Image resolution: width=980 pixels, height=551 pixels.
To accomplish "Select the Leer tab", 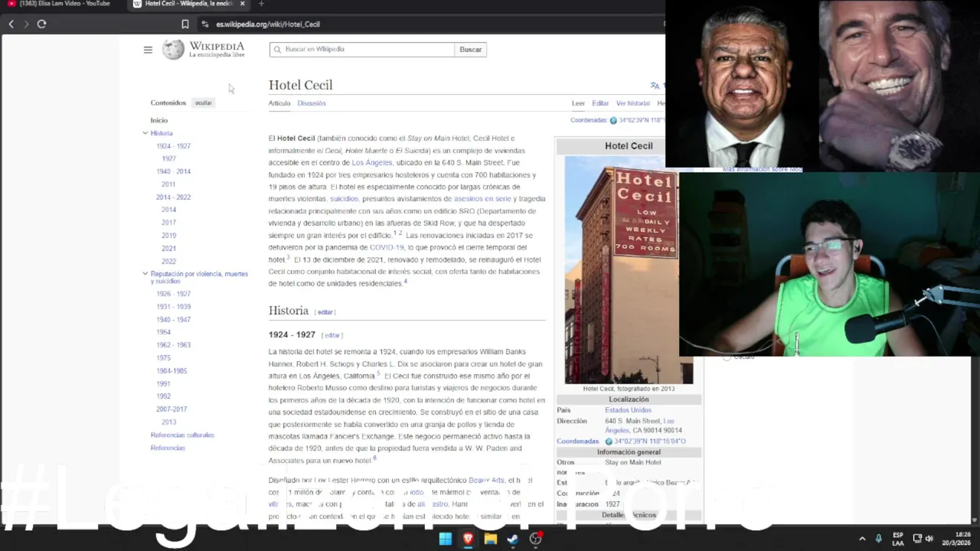I will coord(578,103).
